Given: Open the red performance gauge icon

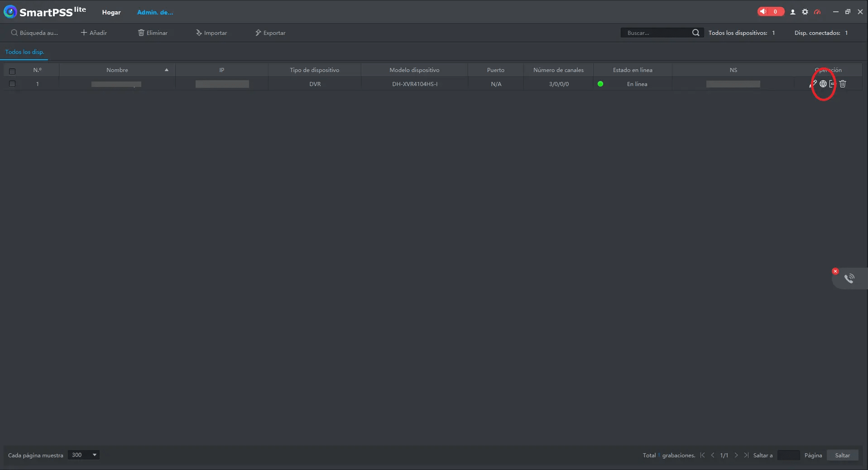Looking at the screenshot, I should pyautogui.click(x=817, y=12).
